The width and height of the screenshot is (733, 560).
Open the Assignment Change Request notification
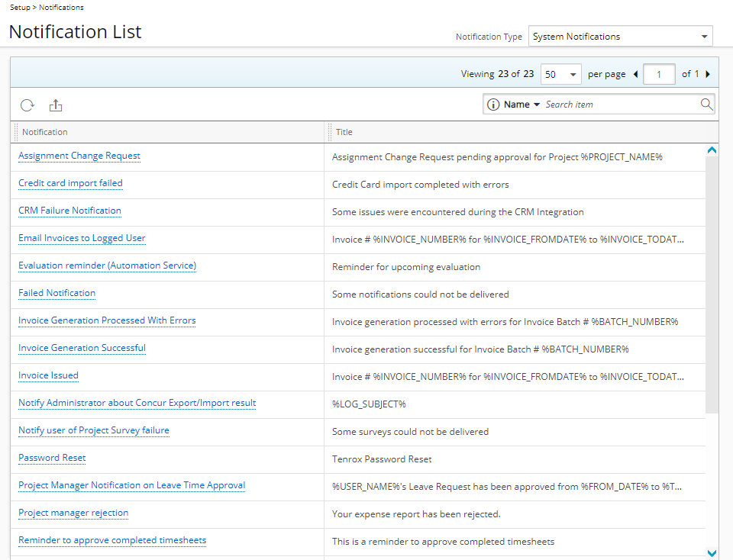coord(79,156)
